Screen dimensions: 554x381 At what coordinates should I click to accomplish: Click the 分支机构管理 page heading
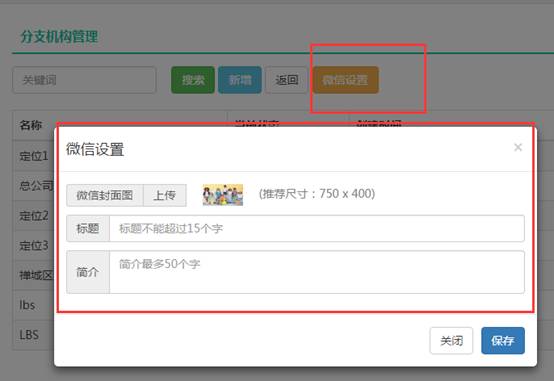click(59, 36)
